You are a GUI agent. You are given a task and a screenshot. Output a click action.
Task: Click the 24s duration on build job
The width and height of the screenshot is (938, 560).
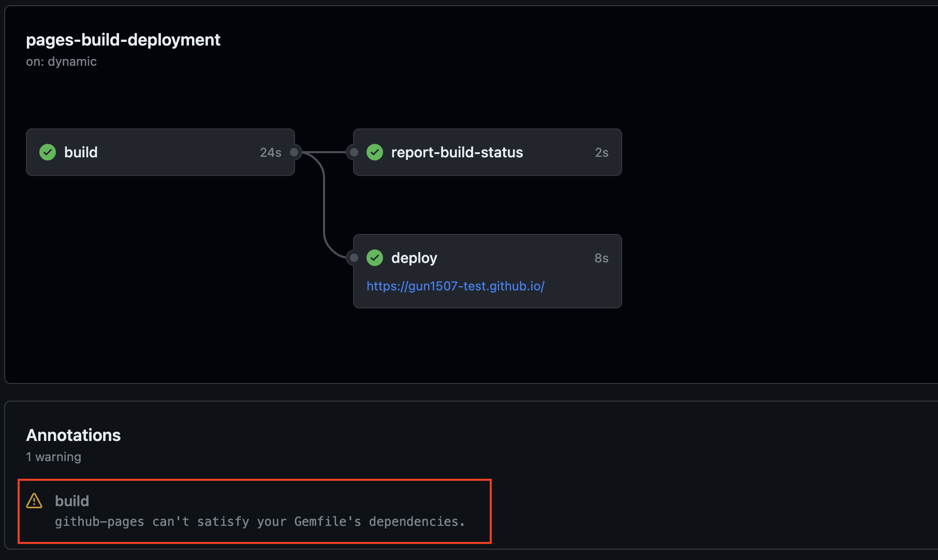[x=270, y=153]
